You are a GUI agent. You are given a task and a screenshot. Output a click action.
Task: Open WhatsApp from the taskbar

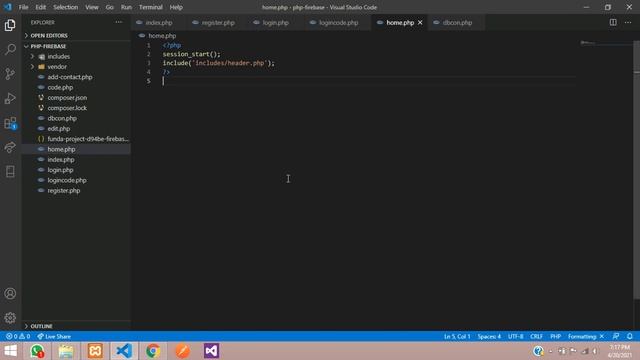37,351
